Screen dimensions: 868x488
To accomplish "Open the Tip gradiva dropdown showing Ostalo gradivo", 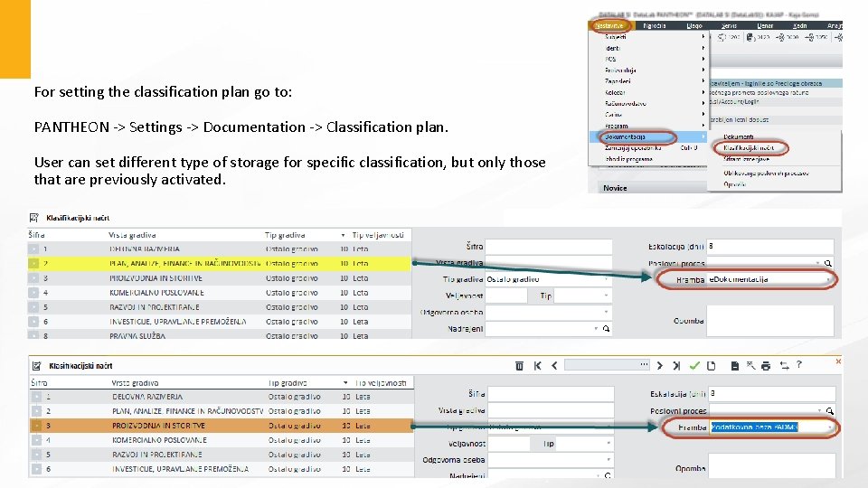I will pos(606,279).
